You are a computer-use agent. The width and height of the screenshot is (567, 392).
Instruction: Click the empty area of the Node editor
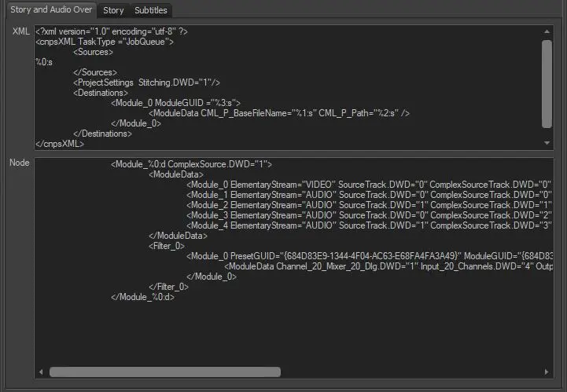pos(291,330)
